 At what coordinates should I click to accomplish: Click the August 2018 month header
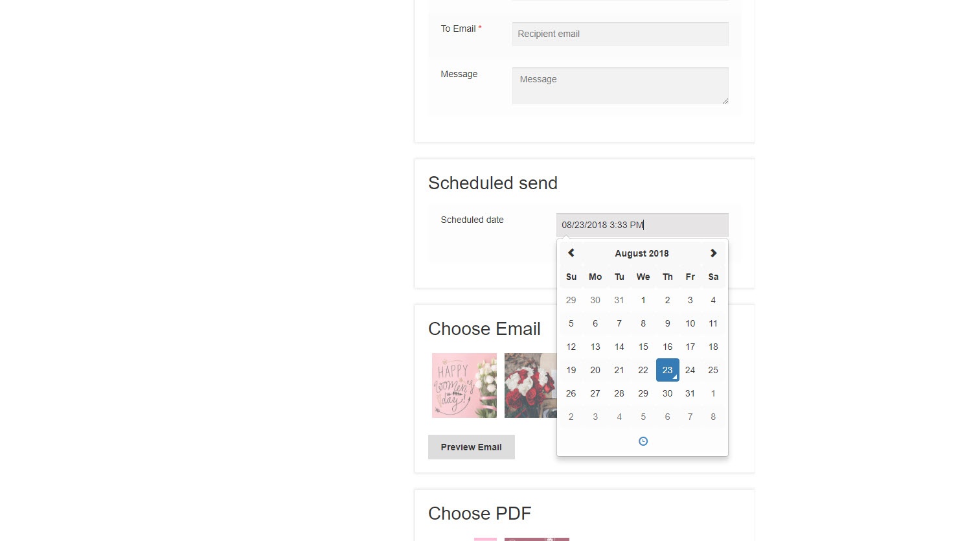642,253
